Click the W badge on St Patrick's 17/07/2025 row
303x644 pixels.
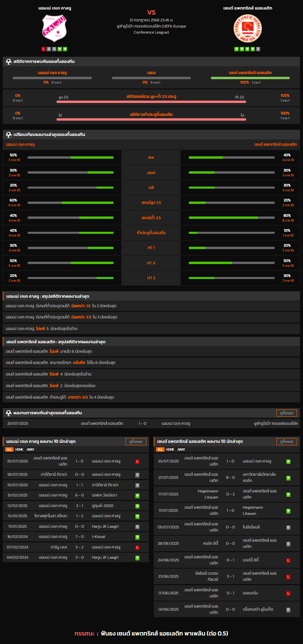(x=288, y=494)
